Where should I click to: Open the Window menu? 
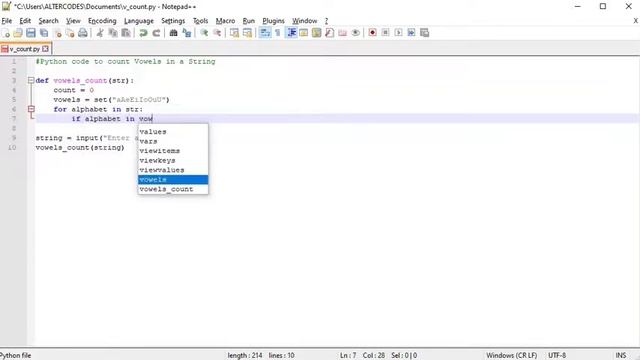click(304, 21)
